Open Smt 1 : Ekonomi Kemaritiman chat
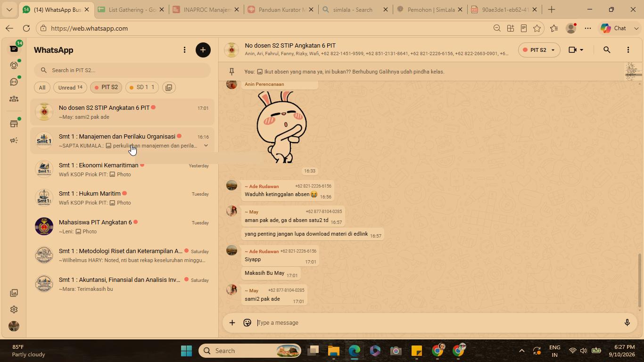This screenshot has width=644, height=362. [x=122, y=170]
